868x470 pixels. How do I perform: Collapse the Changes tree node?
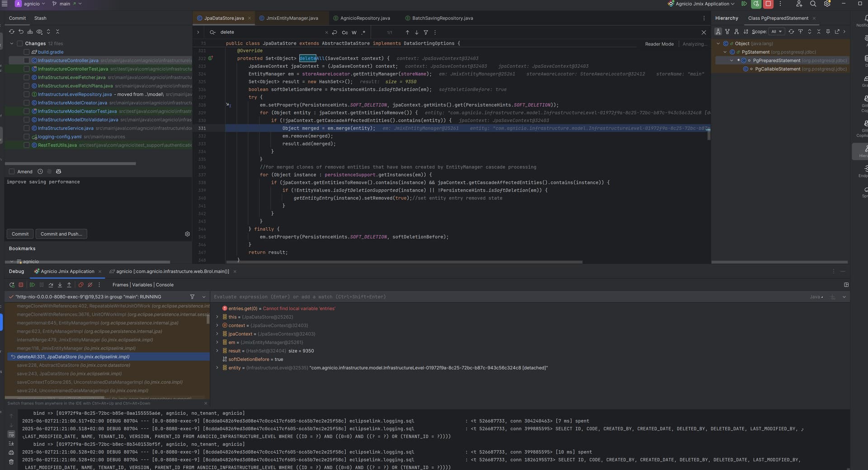pyautogui.click(x=12, y=43)
